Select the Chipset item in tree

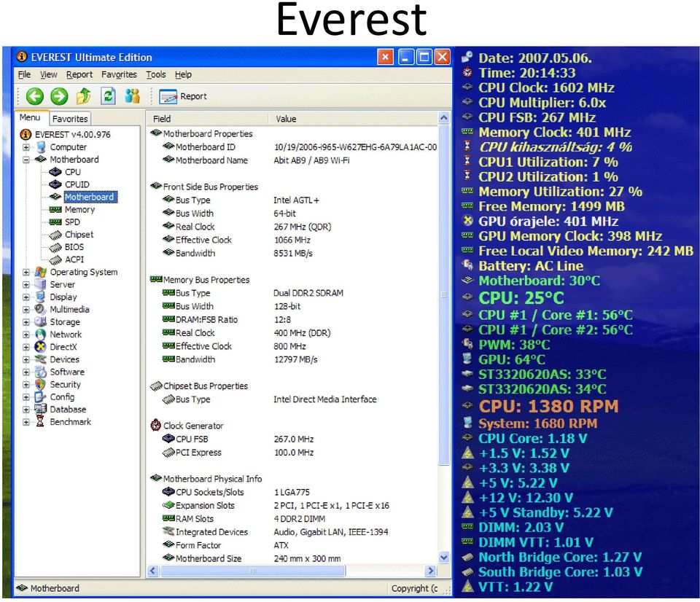point(79,234)
